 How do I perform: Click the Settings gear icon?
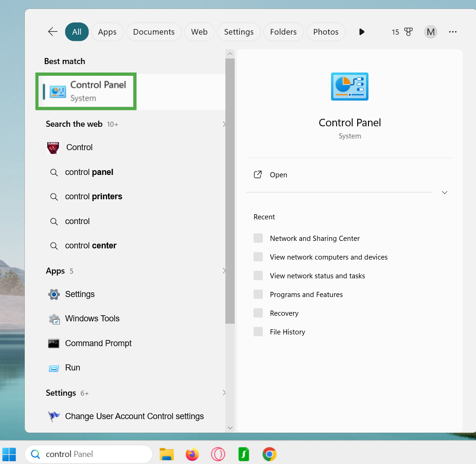click(54, 294)
